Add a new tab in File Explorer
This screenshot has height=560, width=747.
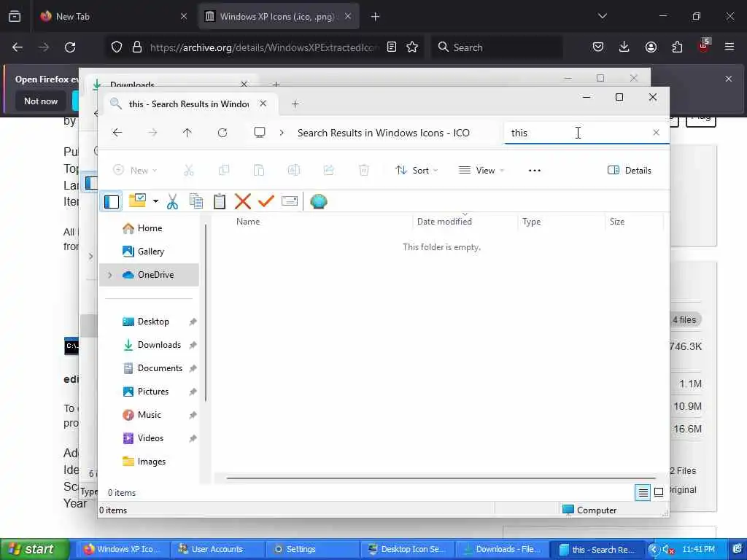tap(295, 104)
